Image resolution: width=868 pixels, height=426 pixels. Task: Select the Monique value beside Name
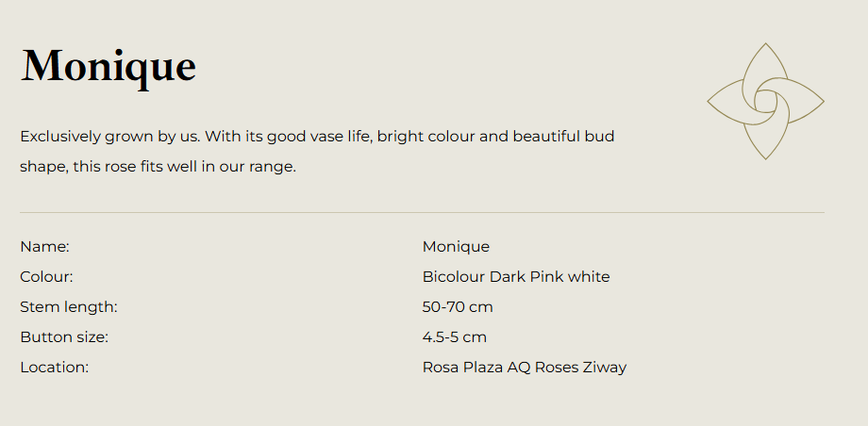click(x=456, y=247)
